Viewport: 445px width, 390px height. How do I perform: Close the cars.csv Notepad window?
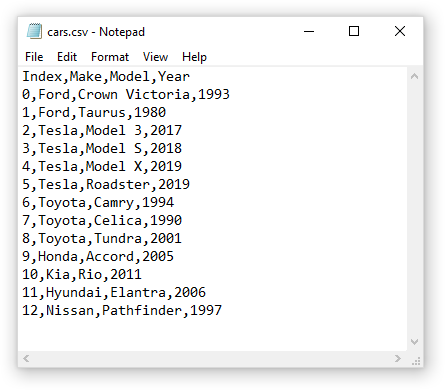(400, 32)
